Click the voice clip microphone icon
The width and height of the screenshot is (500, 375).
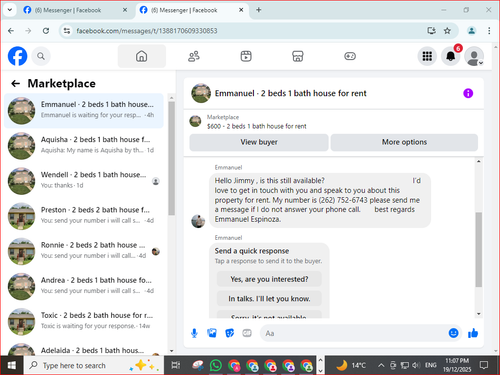point(194,333)
